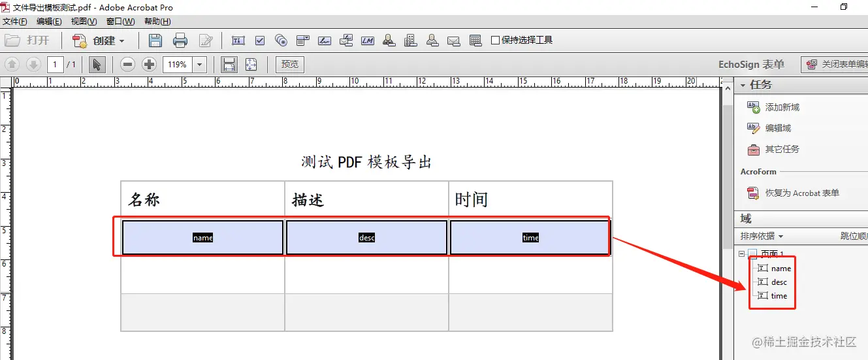Screen dimensions: 868x360
Task: Click the Save disk icon
Action: [155, 41]
